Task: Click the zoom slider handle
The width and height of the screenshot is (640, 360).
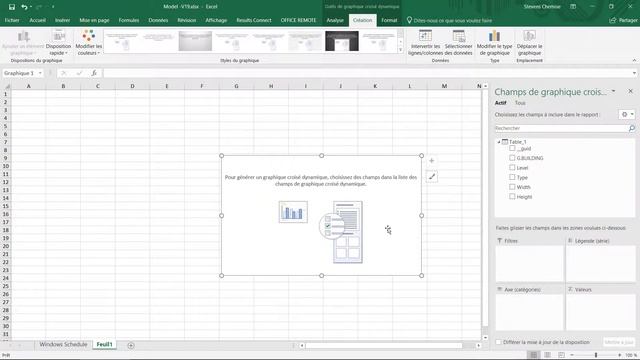Action: (596, 355)
